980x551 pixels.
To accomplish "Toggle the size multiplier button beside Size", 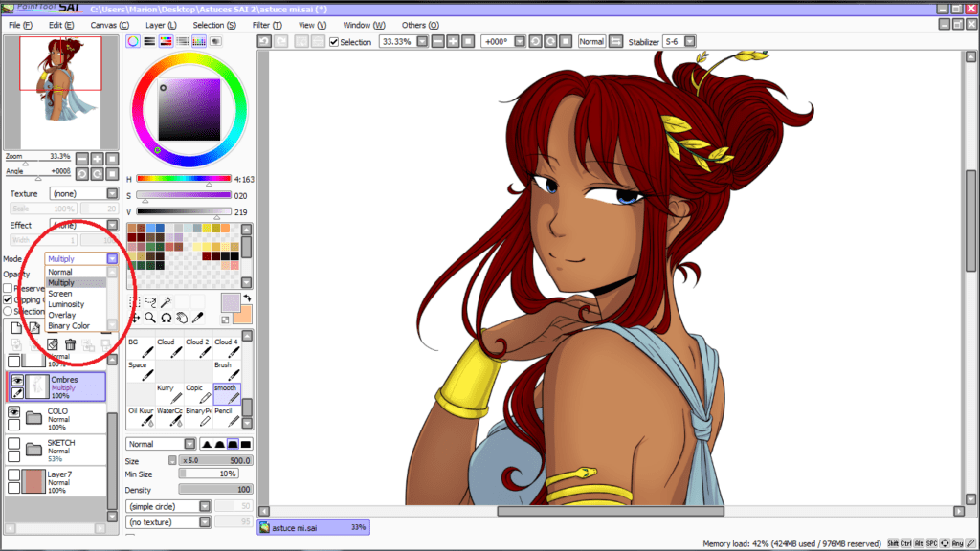I will click(172, 460).
